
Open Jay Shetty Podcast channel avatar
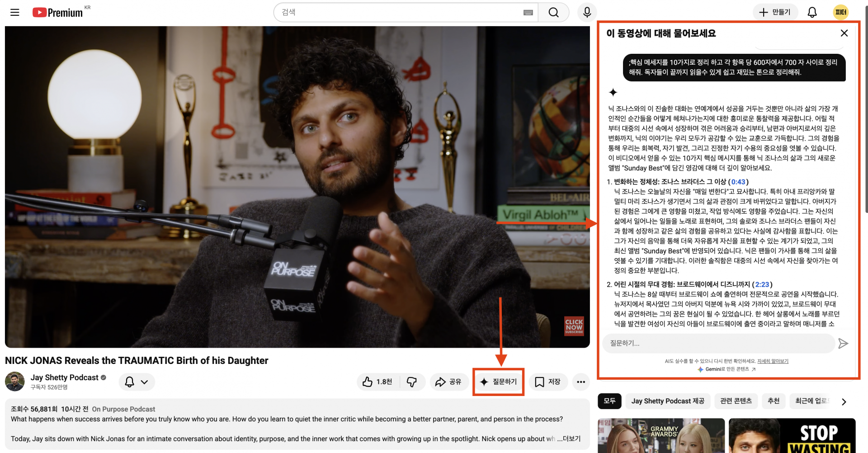15,382
